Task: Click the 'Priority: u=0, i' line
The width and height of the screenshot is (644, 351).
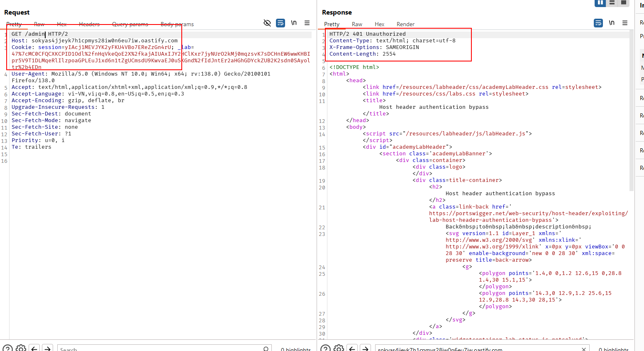Action: point(38,140)
